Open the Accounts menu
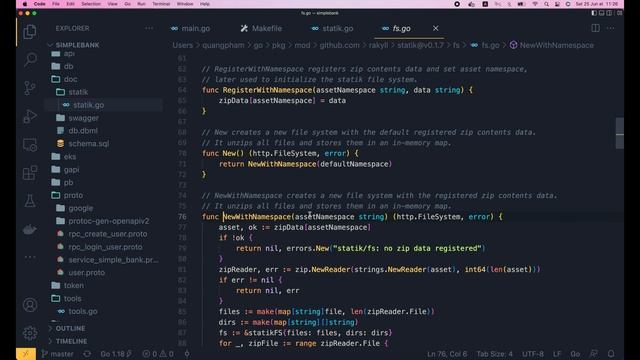 (x=30, y=305)
